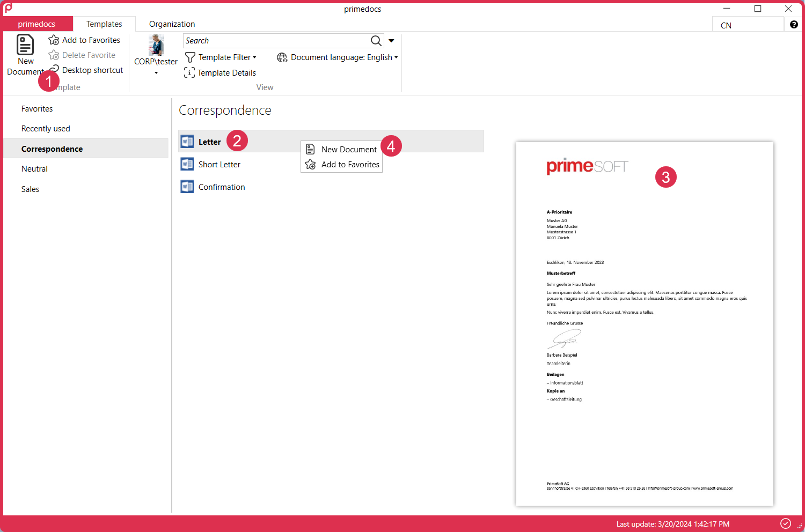Switch to the Templates tab

coord(104,24)
